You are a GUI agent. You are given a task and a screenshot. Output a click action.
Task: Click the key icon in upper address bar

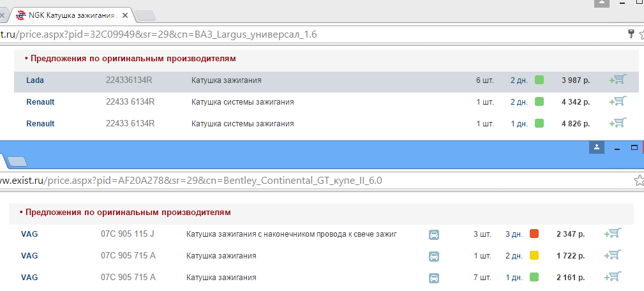coord(631,34)
